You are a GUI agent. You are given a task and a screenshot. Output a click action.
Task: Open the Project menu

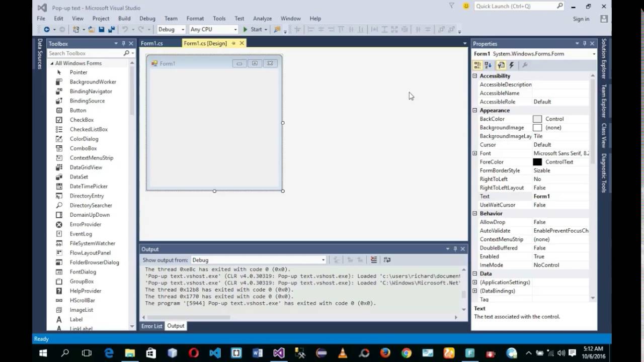pyautogui.click(x=101, y=19)
